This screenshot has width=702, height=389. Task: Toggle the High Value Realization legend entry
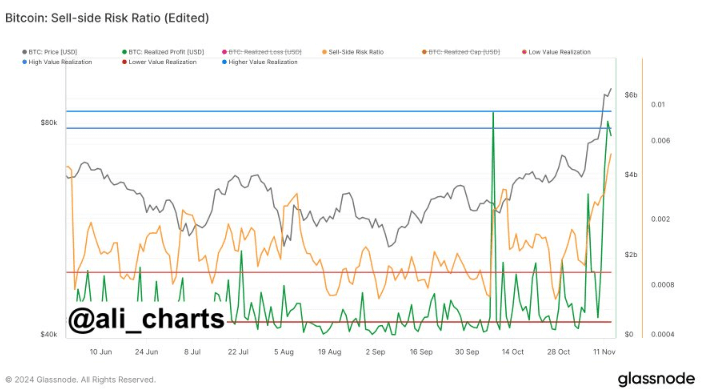[x=57, y=62]
